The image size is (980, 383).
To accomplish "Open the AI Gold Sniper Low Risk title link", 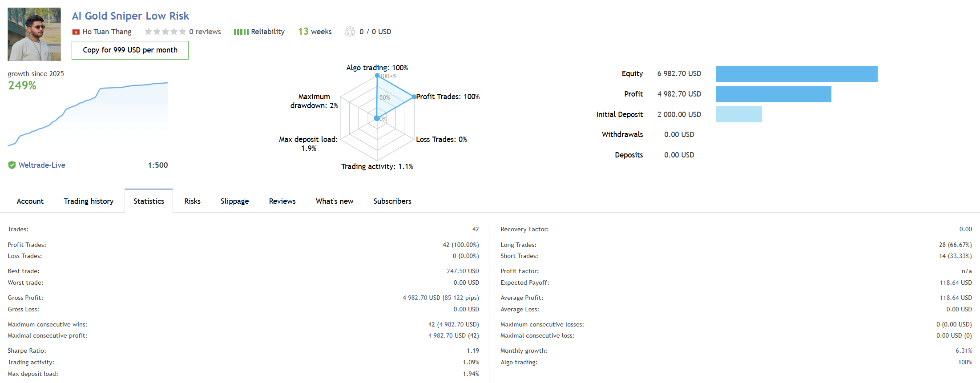I will click(130, 16).
